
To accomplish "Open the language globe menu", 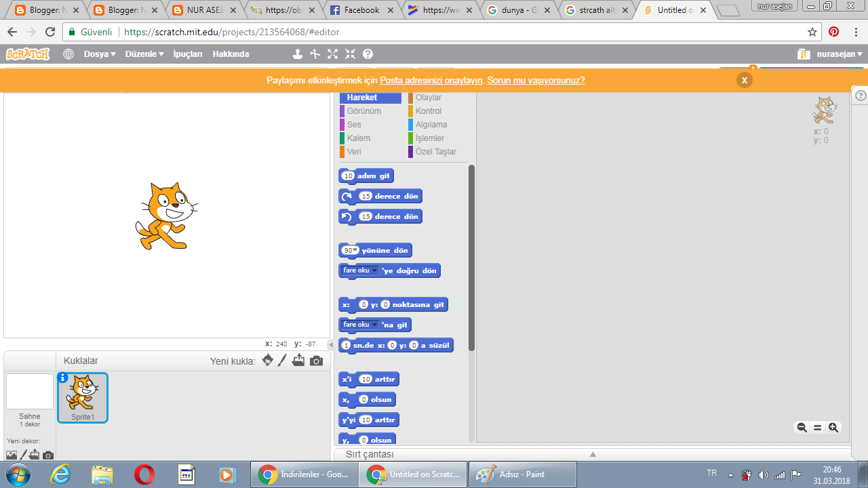I will [68, 54].
